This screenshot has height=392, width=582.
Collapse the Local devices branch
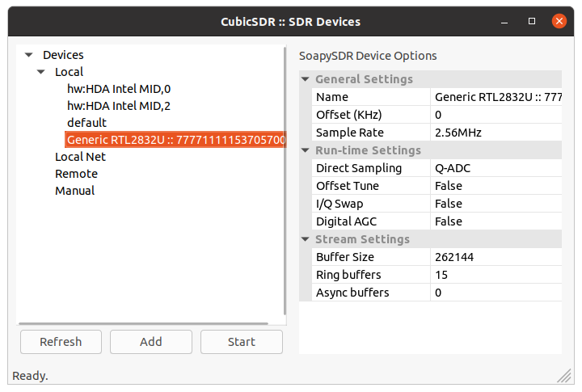coord(41,72)
